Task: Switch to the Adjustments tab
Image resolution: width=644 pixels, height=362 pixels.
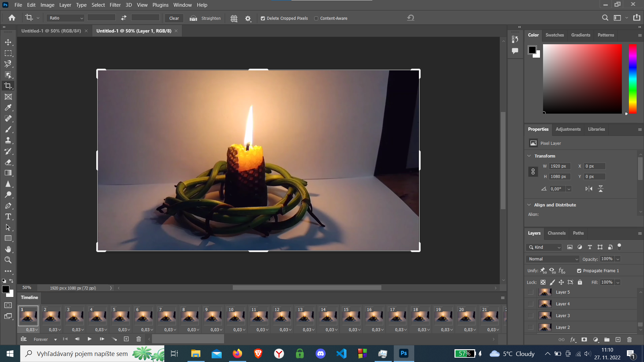Action: click(x=568, y=129)
